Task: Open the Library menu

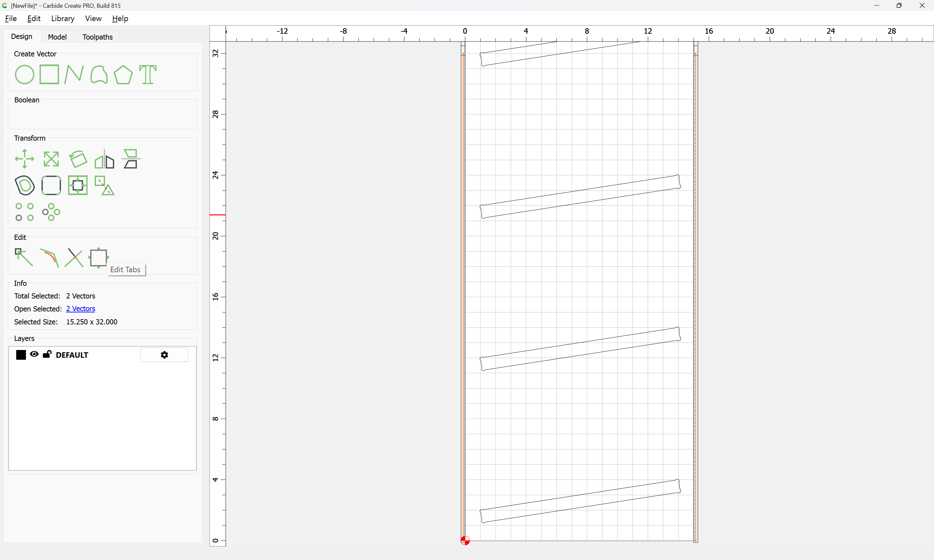Action: coord(63,18)
